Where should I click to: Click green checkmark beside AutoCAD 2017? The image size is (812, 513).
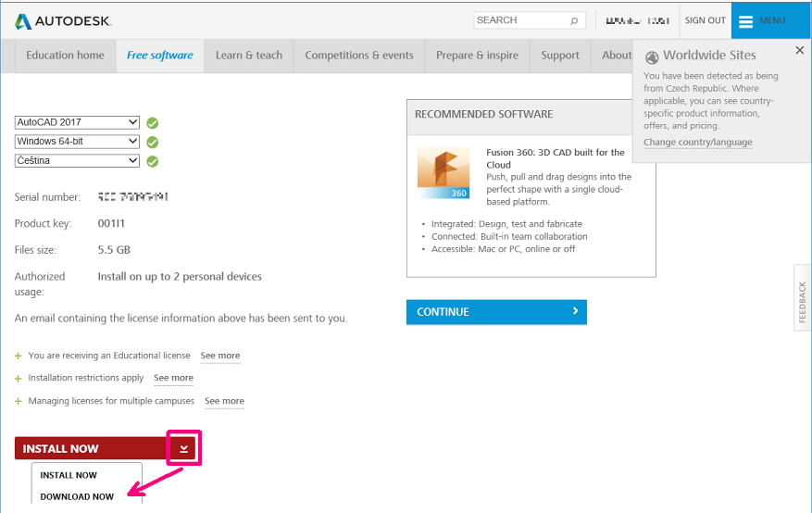click(x=152, y=122)
